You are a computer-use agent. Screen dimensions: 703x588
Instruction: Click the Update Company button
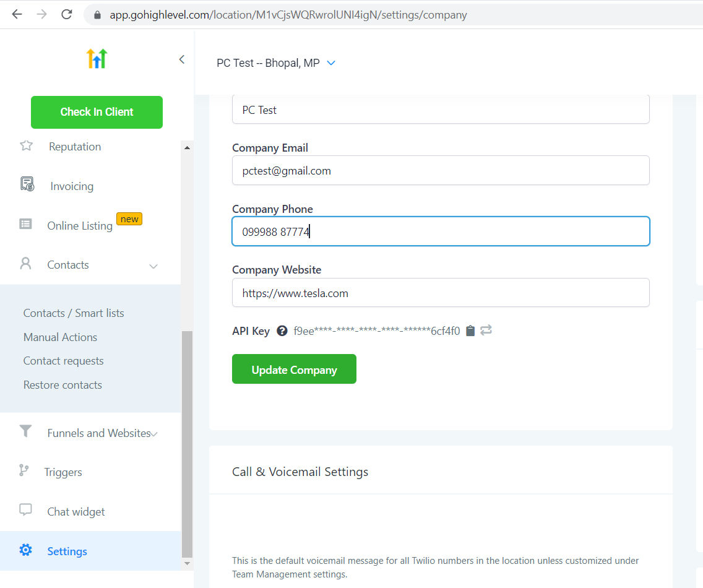tap(294, 369)
